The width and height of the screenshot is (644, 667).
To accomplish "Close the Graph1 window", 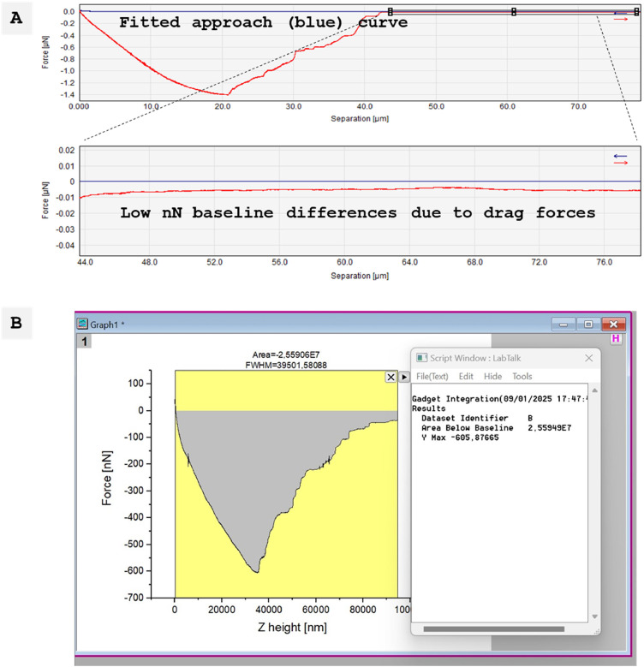I will click(613, 325).
